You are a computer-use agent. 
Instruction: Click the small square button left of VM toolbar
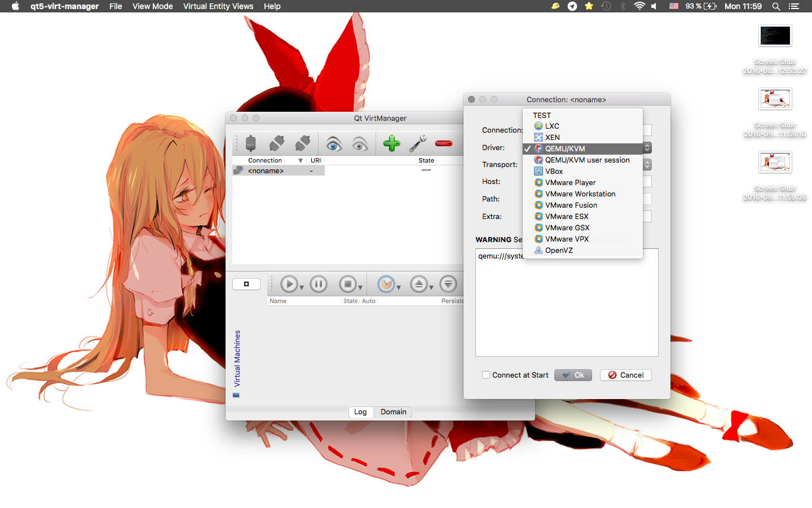(246, 284)
